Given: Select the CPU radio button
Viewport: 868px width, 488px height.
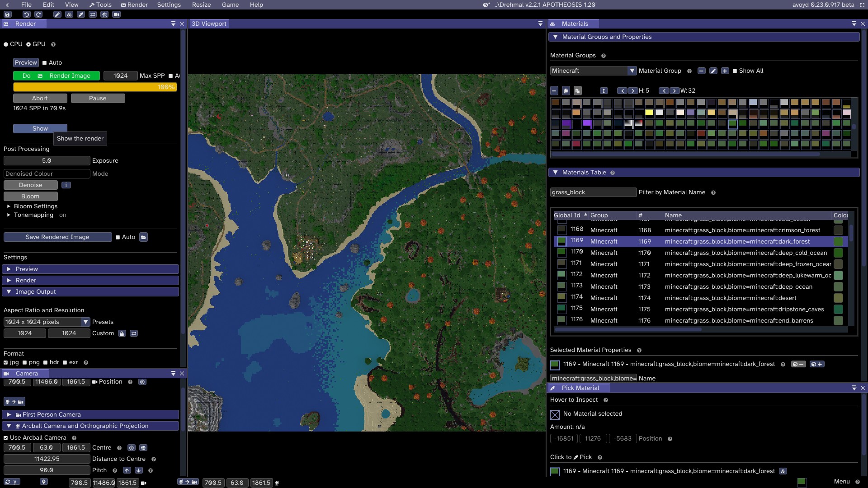Looking at the screenshot, I should [x=6, y=44].
